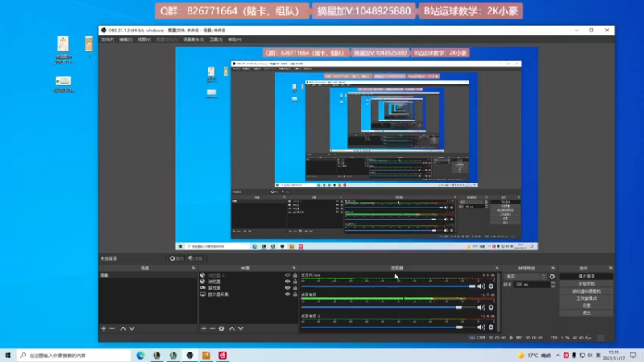Select the 场景 entry in Scenes list
Image resolution: width=644 pixels, height=362 pixels.
[x=148, y=275]
